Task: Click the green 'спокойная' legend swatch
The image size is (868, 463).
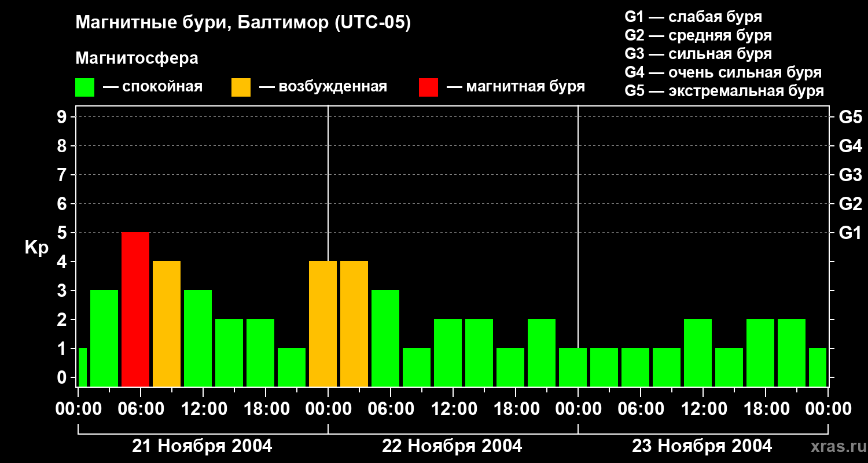Action: pos(84,87)
